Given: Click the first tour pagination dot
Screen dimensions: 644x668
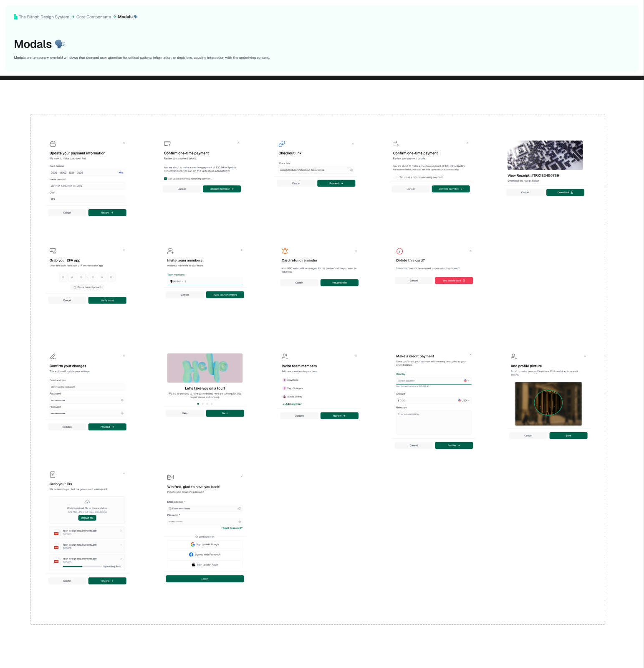Looking at the screenshot, I should 198,404.
